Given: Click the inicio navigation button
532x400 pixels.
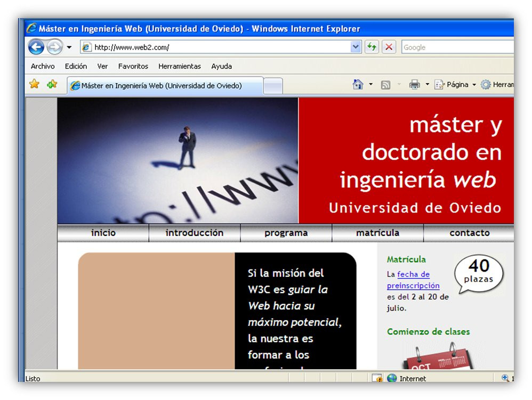Looking at the screenshot, I should pos(103,233).
